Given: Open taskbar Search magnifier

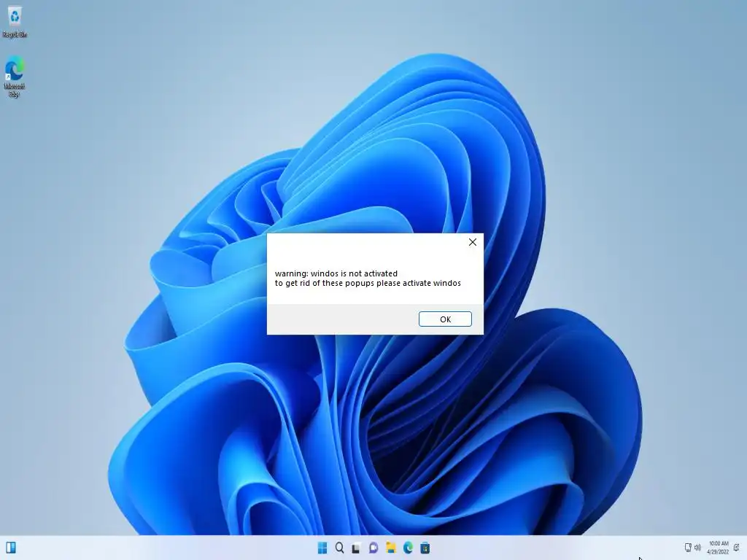Looking at the screenshot, I should [340, 548].
